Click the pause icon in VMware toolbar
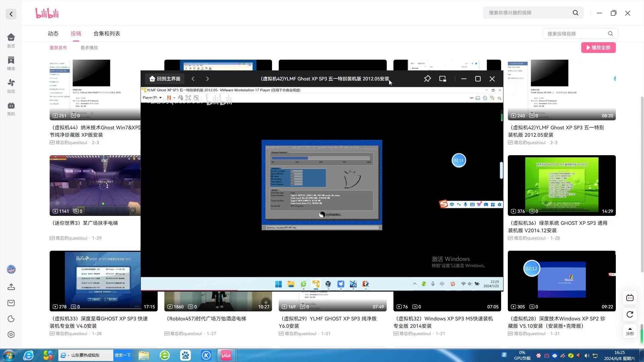The image size is (644, 362). click(169, 98)
